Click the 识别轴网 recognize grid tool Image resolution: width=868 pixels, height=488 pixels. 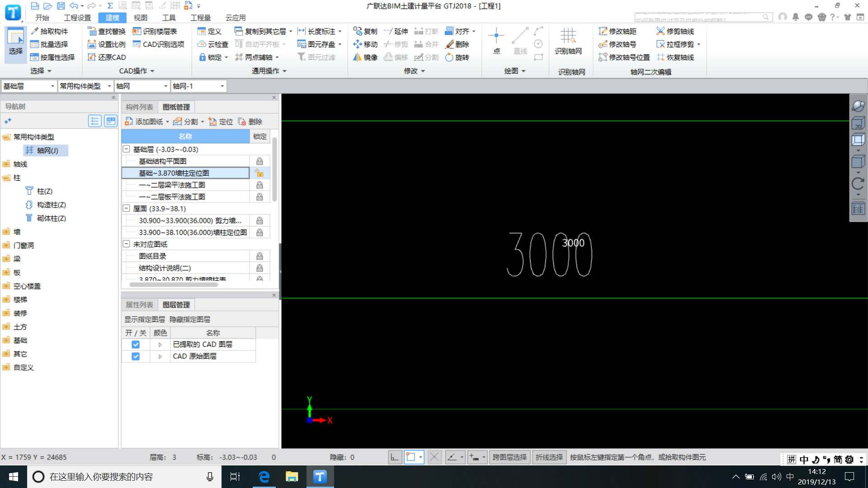click(568, 41)
